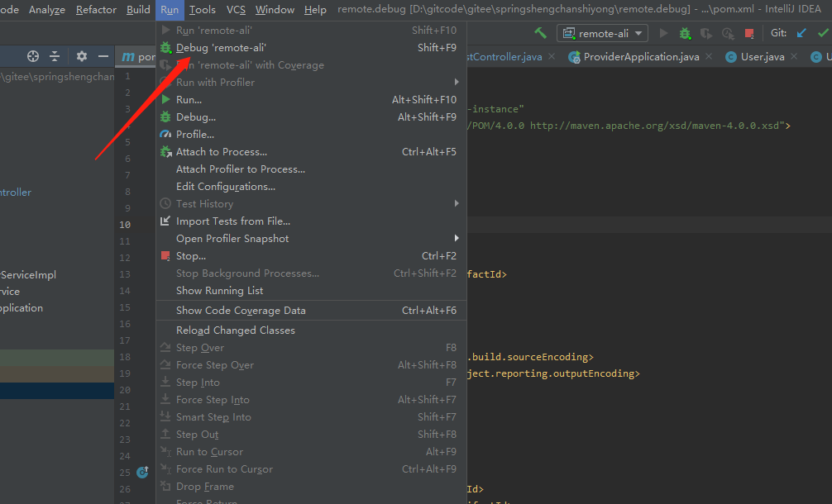Open the VCS menu
Screen dimensions: 832x504
(x=236, y=10)
